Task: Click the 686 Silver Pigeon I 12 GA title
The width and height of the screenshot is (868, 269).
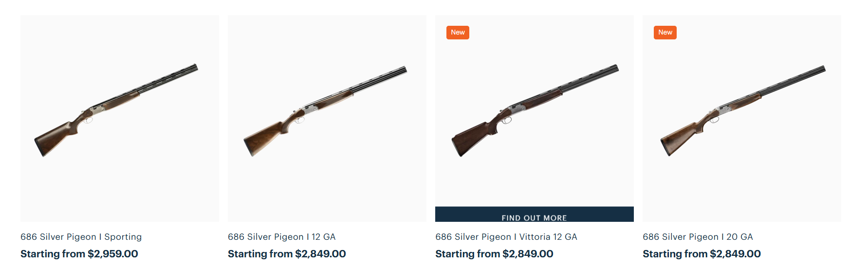Action: pos(281,237)
